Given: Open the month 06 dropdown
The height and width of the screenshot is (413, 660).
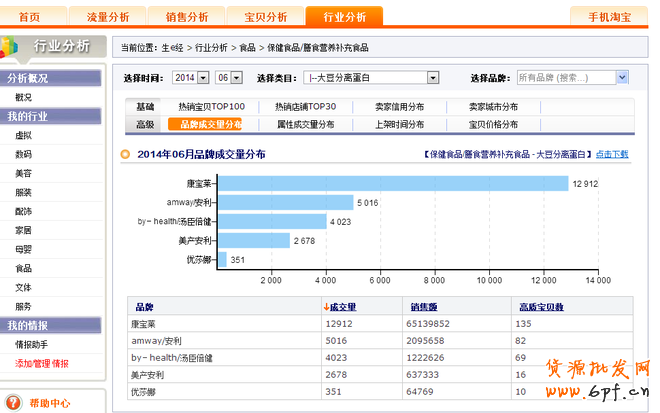Looking at the screenshot, I should (236, 77).
